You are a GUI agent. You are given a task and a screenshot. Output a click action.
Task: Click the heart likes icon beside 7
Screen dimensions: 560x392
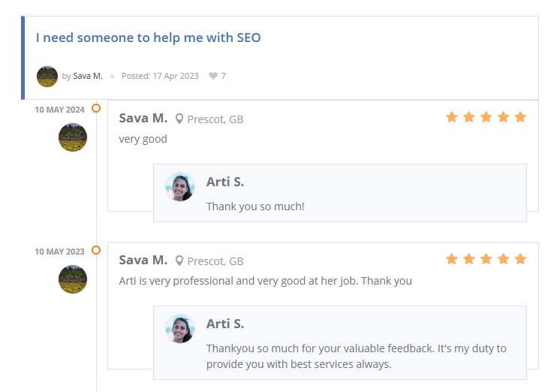(x=213, y=76)
